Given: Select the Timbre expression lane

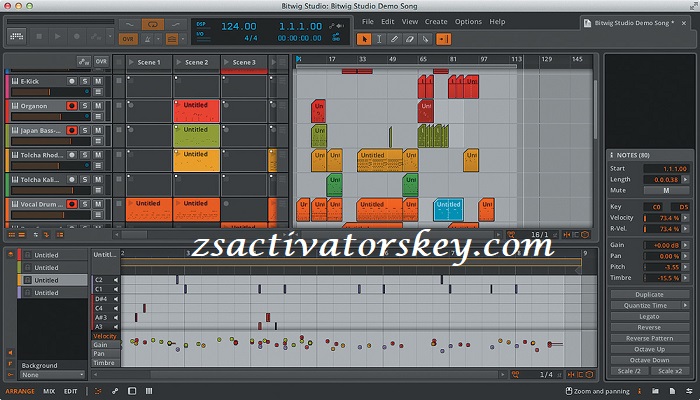Looking at the screenshot, I should pos(105,363).
